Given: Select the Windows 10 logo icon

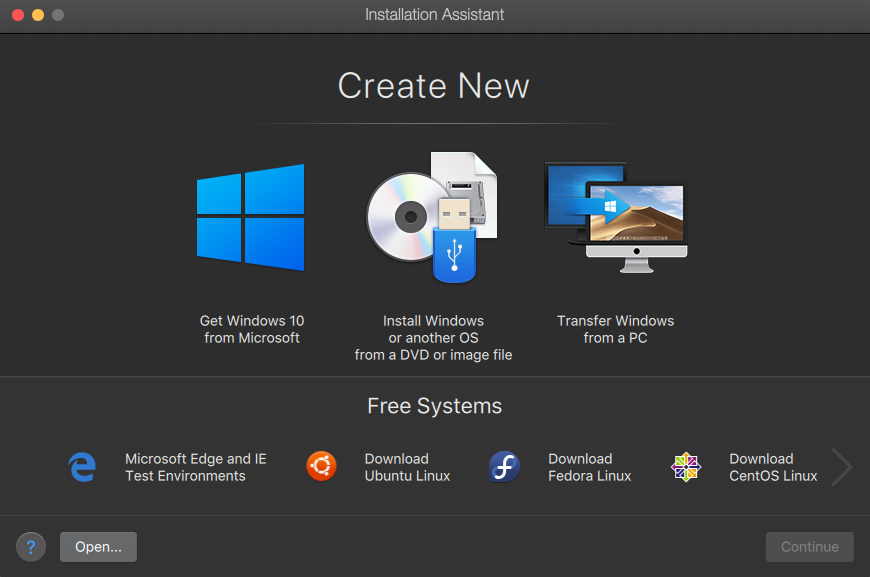Looking at the screenshot, I should [250, 217].
